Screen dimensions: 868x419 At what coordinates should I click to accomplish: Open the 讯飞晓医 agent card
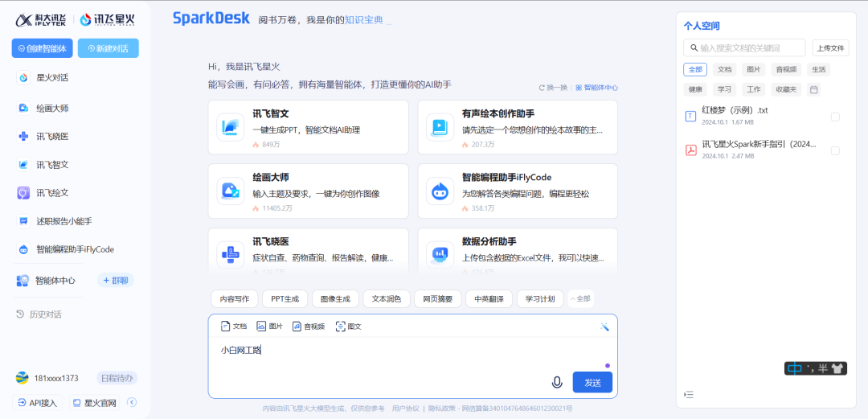(309, 253)
